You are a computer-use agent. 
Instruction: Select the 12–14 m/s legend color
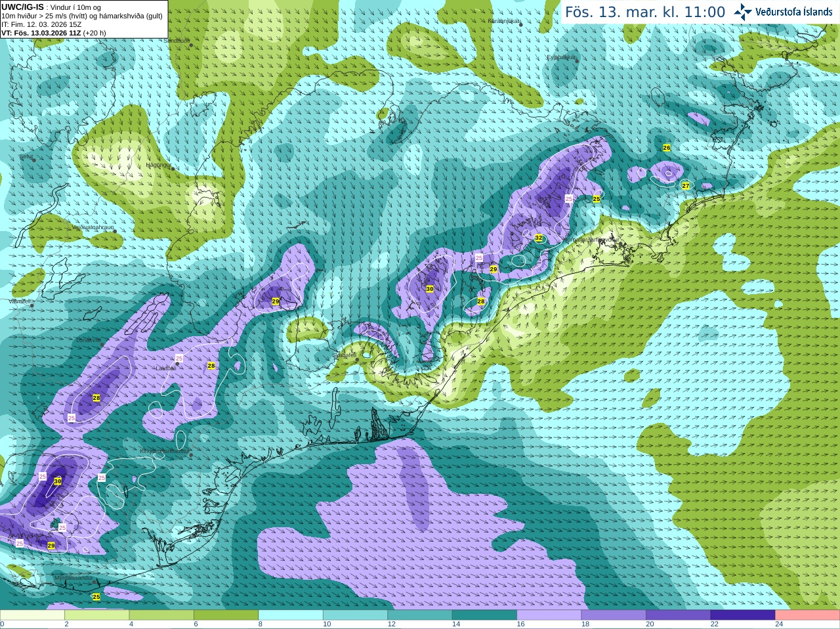pyautogui.click(x=420, y=615)
